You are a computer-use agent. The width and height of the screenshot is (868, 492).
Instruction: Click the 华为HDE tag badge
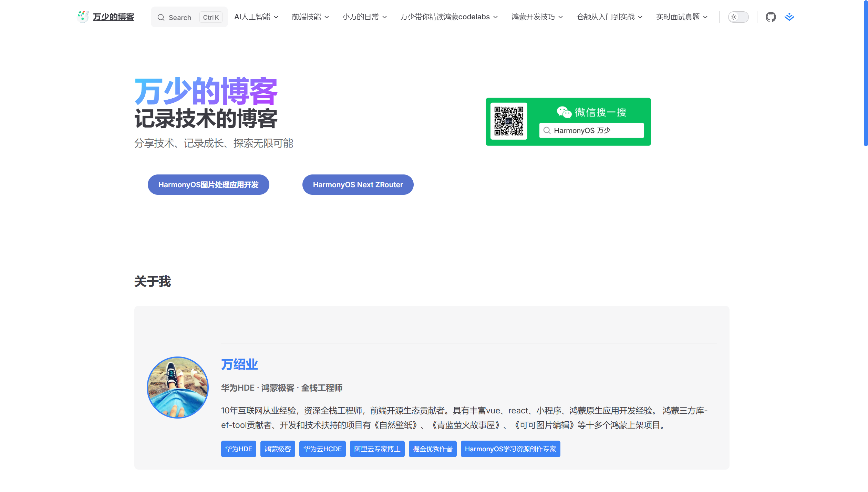coord(238,449)
